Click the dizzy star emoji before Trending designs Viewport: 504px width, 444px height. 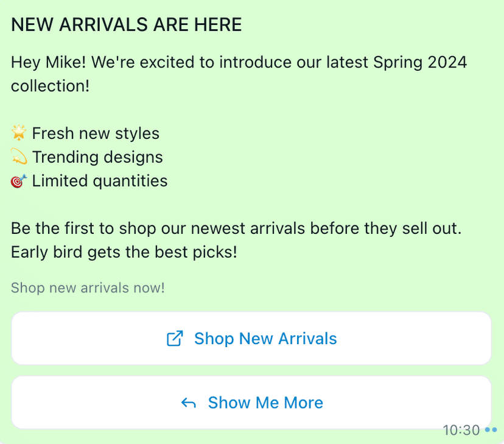click(19, 157)
